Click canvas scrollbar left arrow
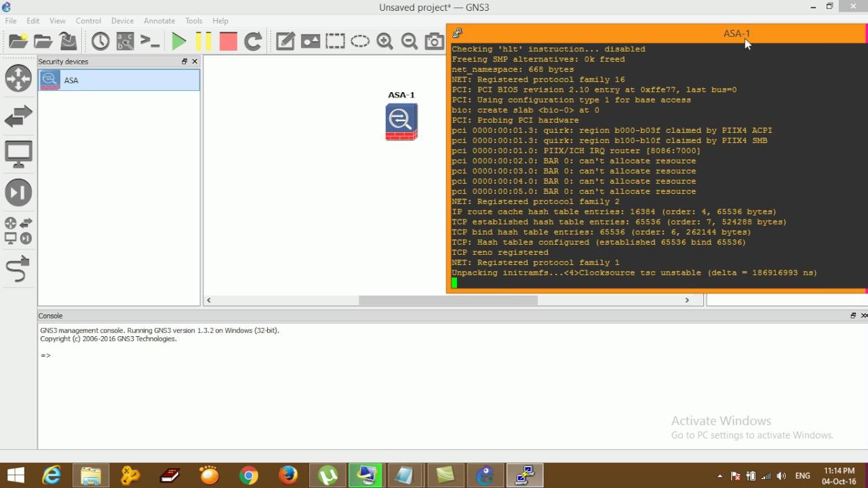 pyautogui.click(x=208, y=300)
